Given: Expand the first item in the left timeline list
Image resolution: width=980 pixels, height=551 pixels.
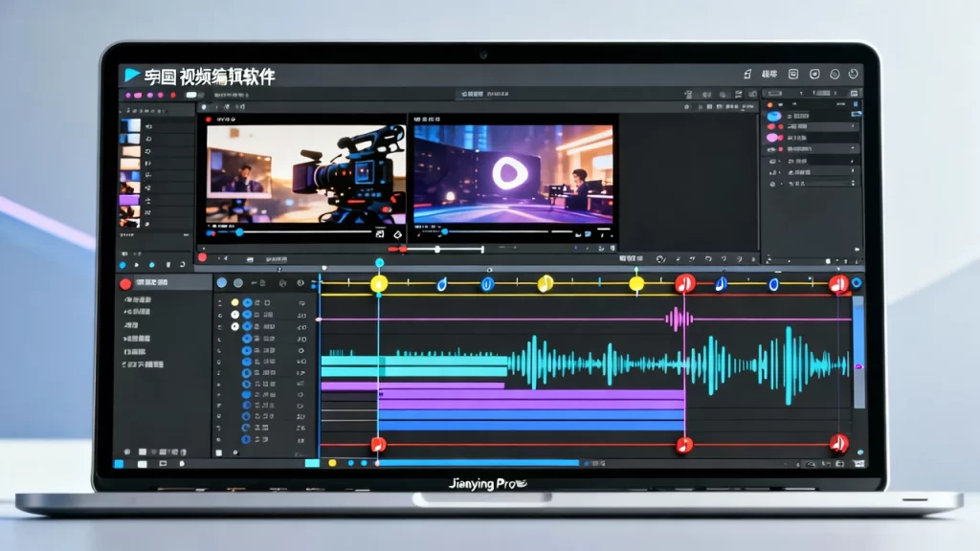Looking at the screenshot, I should (x=126, y=299).
